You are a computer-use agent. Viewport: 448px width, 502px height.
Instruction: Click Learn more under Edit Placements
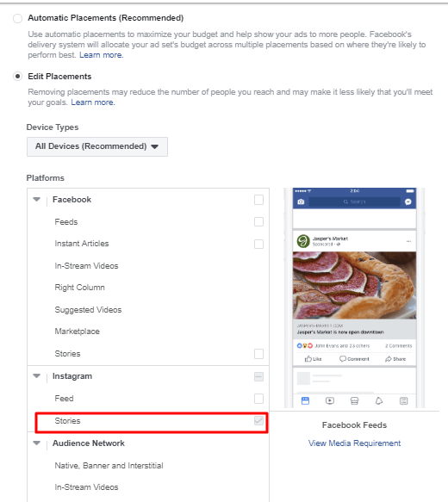pyautogui.click(x=93, y=102)
